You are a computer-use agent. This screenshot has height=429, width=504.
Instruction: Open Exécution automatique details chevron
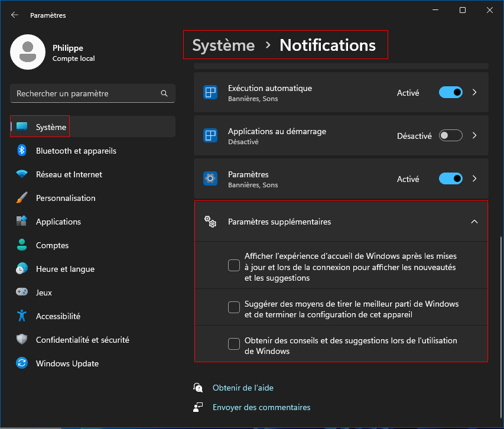point(474,93)
